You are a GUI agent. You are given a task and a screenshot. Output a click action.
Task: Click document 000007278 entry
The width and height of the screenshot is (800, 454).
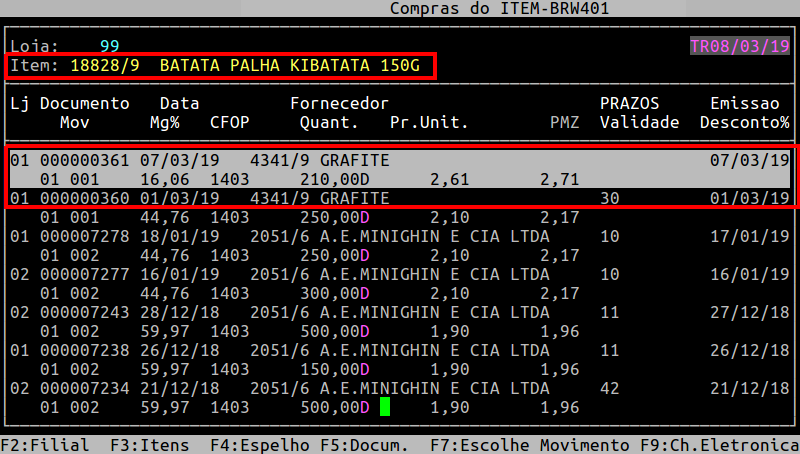[x=84, y=236]
